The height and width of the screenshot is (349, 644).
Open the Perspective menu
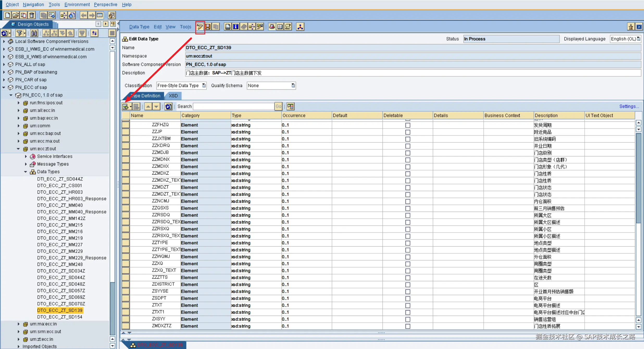[105, 4]
